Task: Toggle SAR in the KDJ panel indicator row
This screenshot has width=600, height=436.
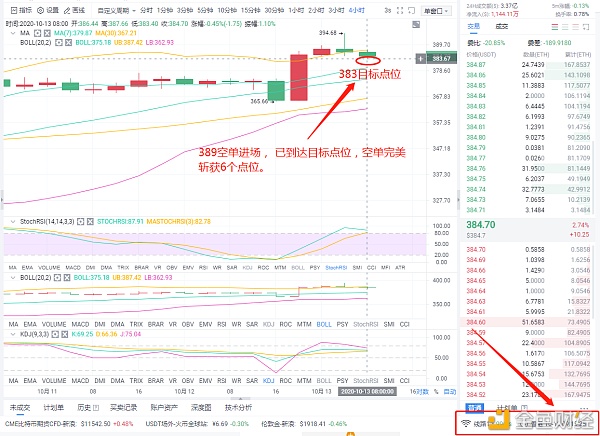Action: point(252,381)
